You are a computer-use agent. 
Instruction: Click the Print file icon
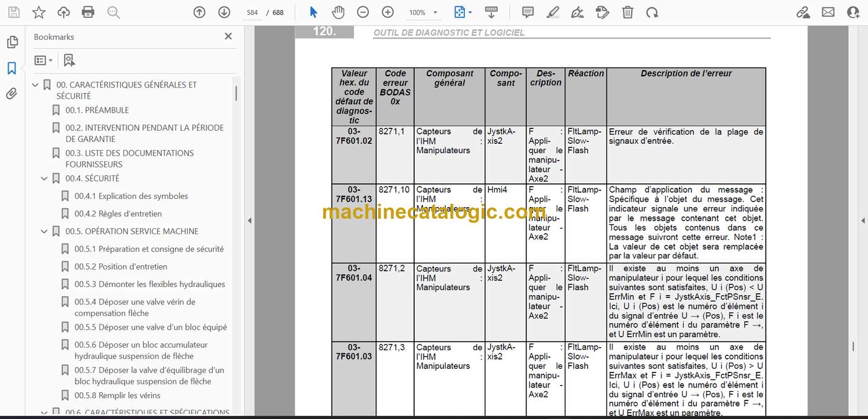(x=88, y=12)
